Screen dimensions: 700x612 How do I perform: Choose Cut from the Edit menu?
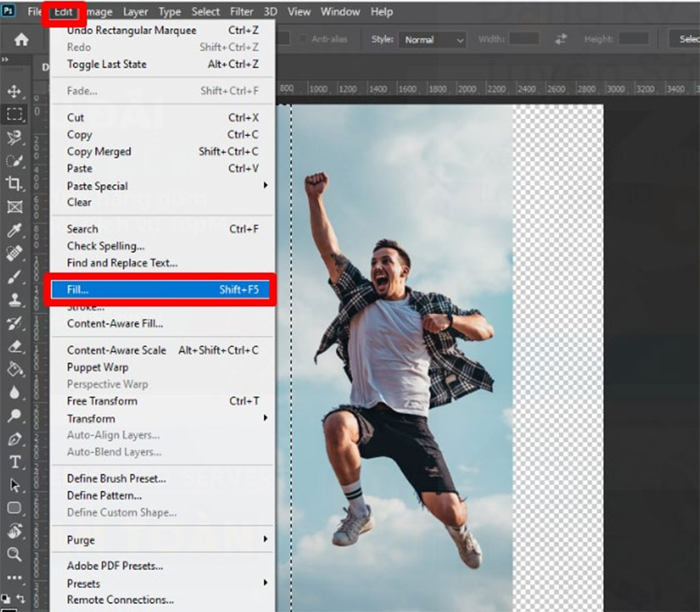162,118
